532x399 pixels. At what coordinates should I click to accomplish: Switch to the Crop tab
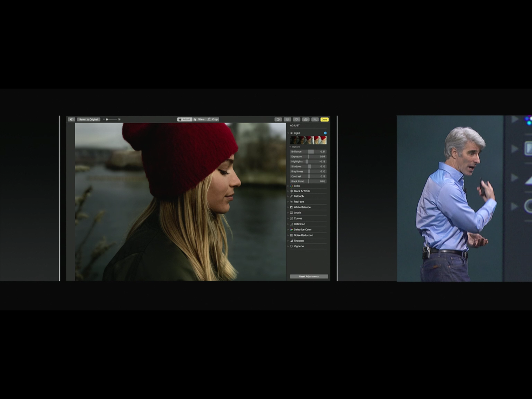pyautogui.click(x=213, y=119)
